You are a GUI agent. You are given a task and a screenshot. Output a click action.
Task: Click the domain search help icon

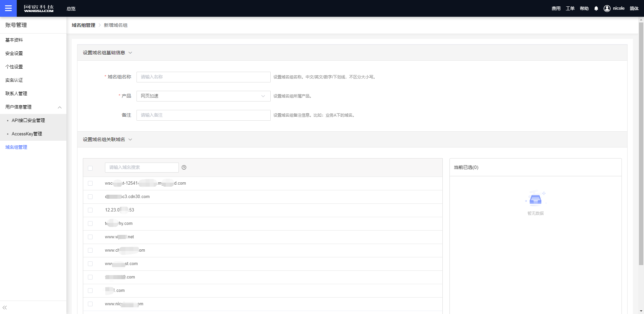point(184,168)
